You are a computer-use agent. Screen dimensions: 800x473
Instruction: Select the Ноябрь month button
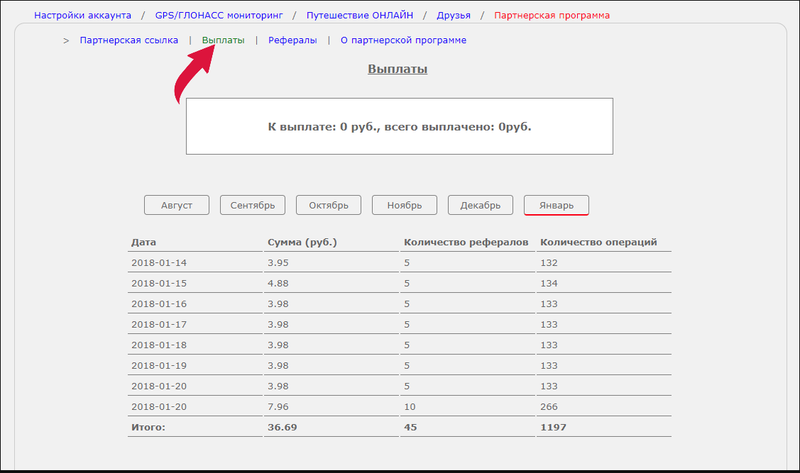405,205
